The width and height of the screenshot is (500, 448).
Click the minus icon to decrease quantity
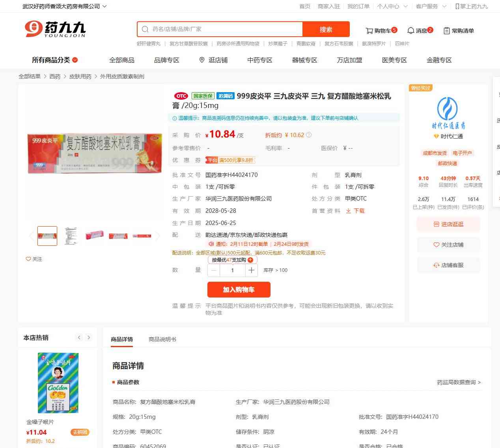pos(214,270)
